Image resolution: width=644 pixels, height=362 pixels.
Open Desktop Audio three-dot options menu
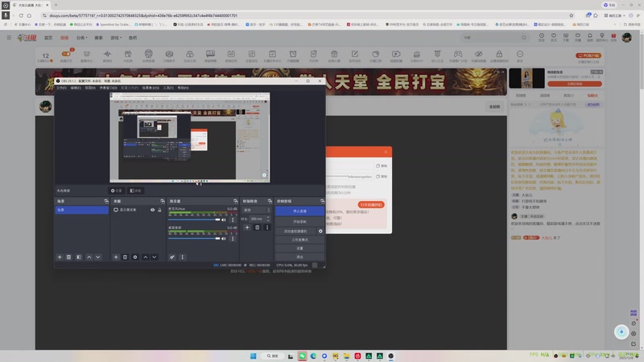click(233, 238)
